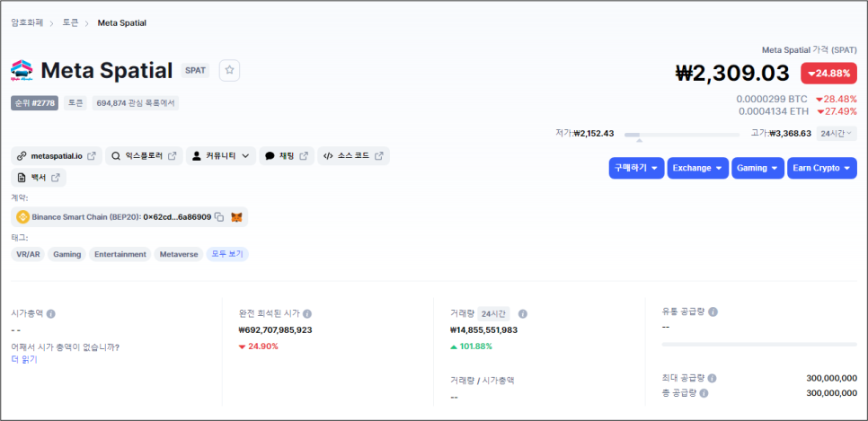Open info icon beside 완전 희석된 시가

[x=307, y=313]
